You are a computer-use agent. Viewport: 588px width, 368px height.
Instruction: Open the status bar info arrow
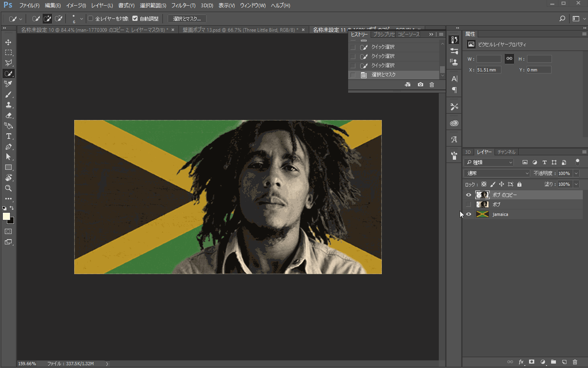[107, 364]
